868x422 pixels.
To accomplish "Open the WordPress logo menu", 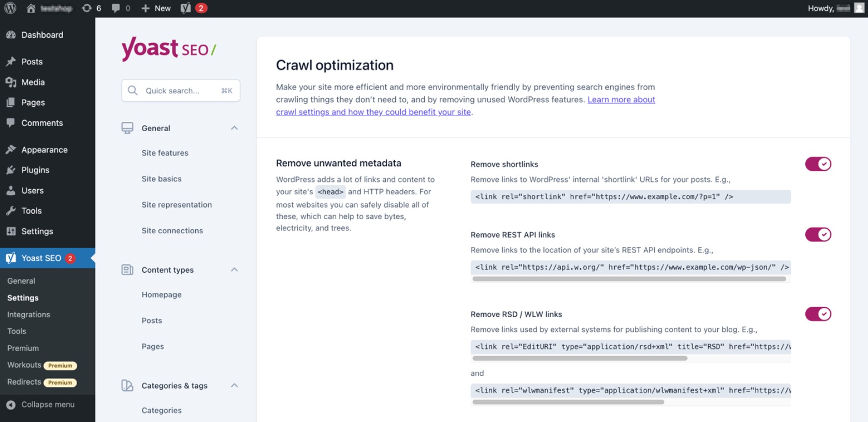I will [x=10, y=8].
